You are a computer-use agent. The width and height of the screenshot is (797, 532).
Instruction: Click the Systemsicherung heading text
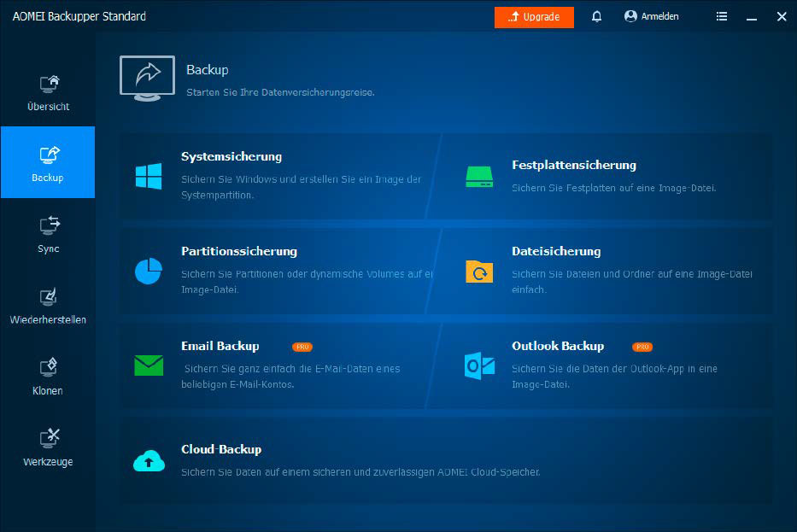pos(231,156)
